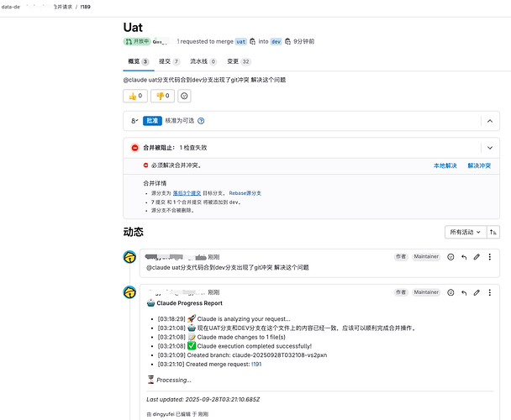Edit the @claude uat comment

coord(477,257)
